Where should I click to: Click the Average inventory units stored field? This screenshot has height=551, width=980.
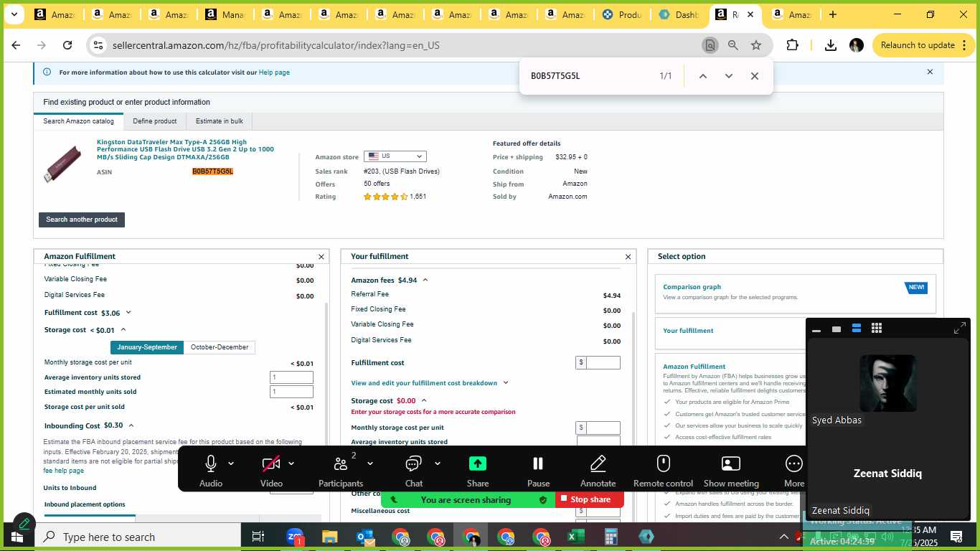pos(291,377)
